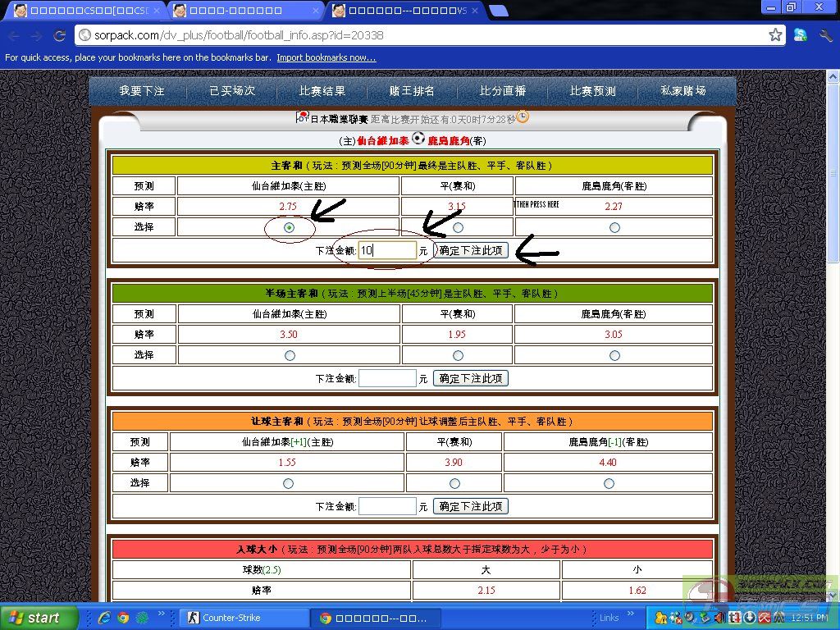
Task: Click the Import bookmarks now link
Action: coord(326,57)
